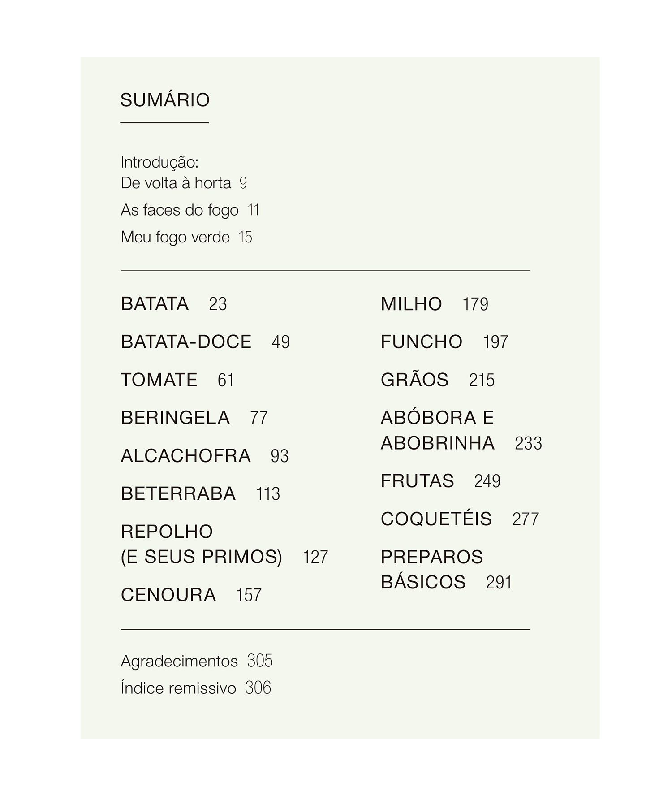The image size is (672, 796).
Task: Go to the COQUETÉIS chapter
Action: coord(436,519)
